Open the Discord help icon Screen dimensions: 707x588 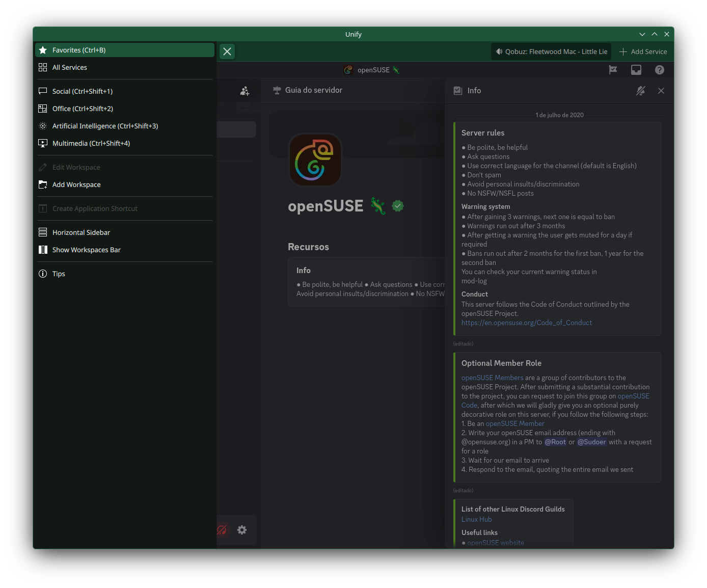660,70
